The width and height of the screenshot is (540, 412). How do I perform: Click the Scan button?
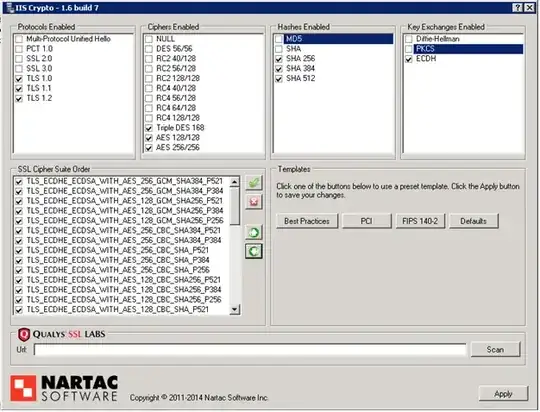click(x=495, y=350)
